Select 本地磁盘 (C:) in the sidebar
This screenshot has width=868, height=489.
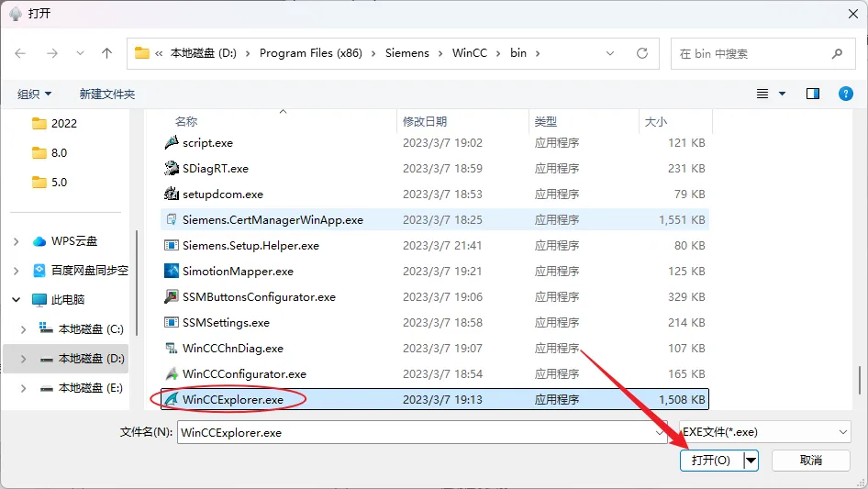pos(91,329)
